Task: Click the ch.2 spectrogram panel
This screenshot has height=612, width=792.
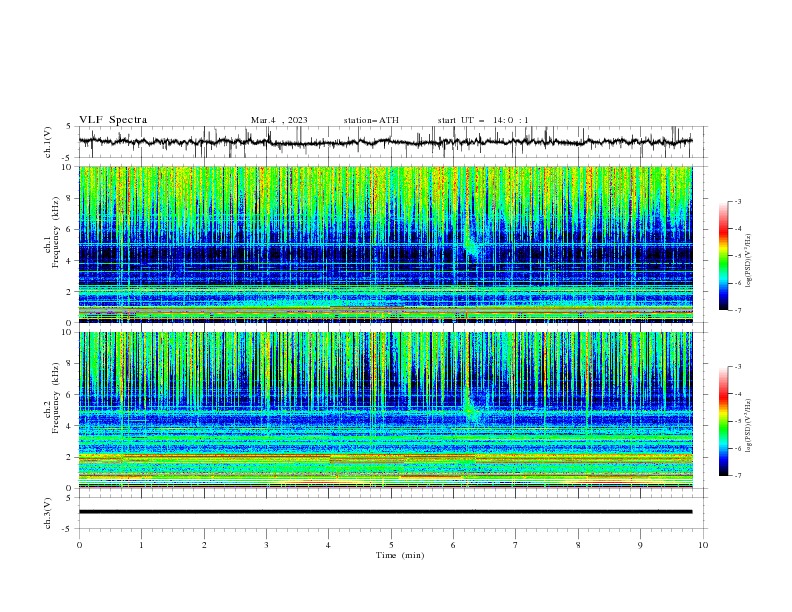Action: pos(385,410)
